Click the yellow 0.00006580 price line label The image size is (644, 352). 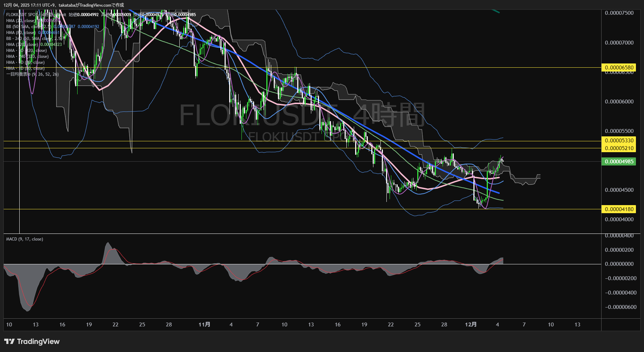[619, 68]
